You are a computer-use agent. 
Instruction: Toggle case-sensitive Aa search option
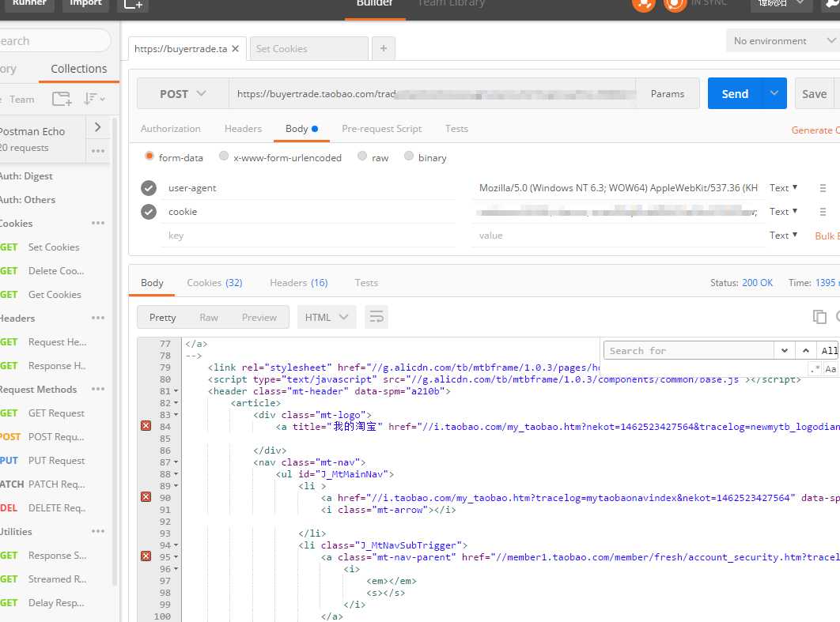831,369
